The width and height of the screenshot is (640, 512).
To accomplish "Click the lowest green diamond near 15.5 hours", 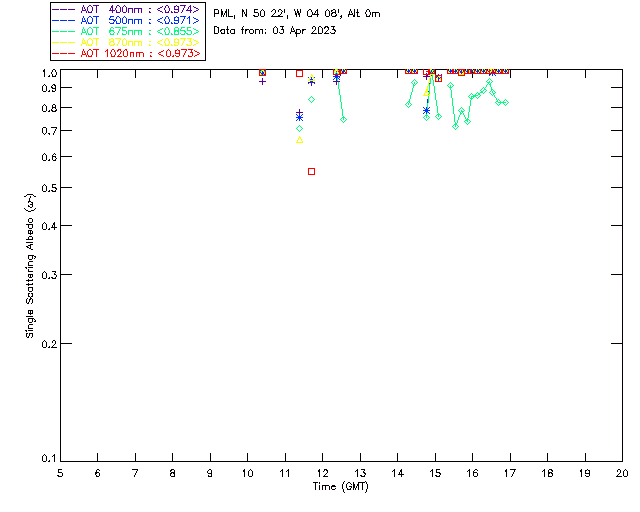I will click(x=456, y=127).
